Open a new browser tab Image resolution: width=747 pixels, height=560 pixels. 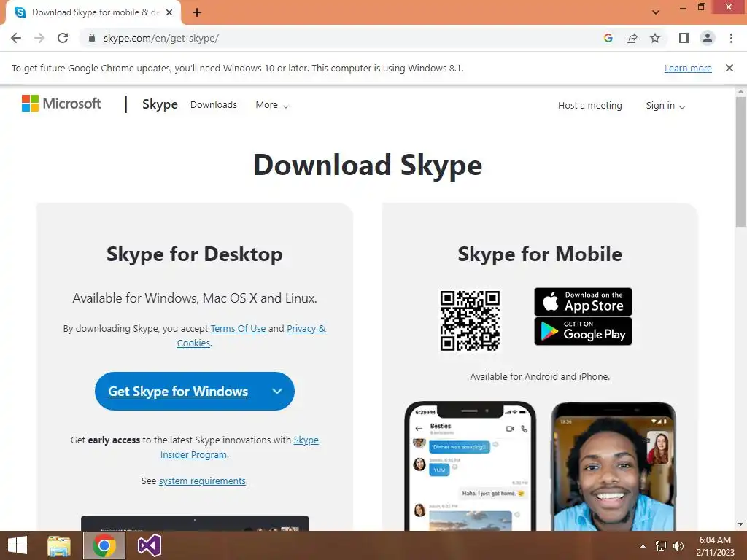click(x=197, y=12)
